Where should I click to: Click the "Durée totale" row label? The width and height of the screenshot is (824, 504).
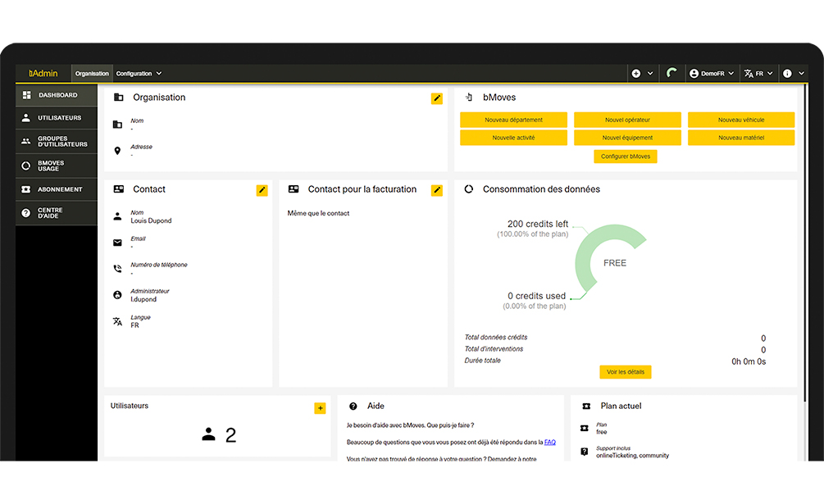click(x=482, y=361)
